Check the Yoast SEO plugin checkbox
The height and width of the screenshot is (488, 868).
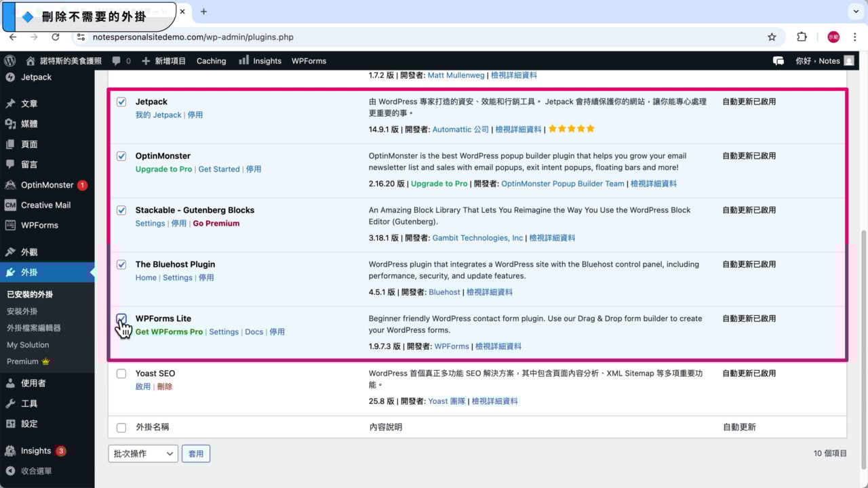pos(121,373)
